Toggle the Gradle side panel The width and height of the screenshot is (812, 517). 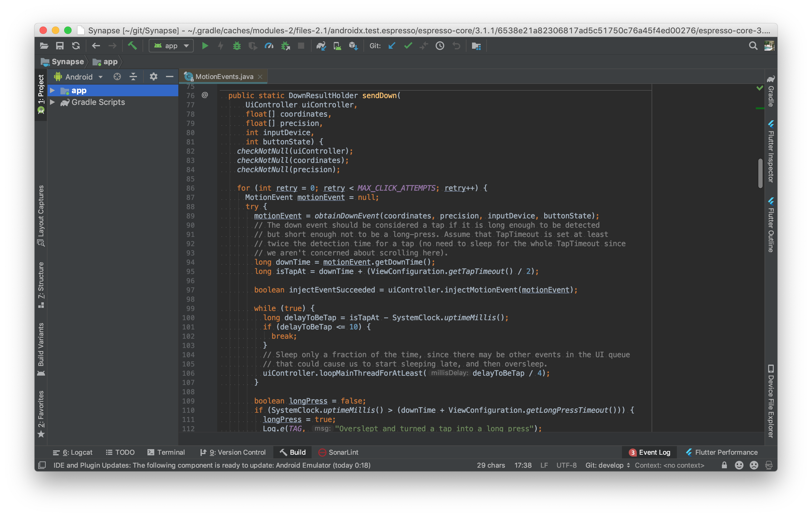point(771,92)
